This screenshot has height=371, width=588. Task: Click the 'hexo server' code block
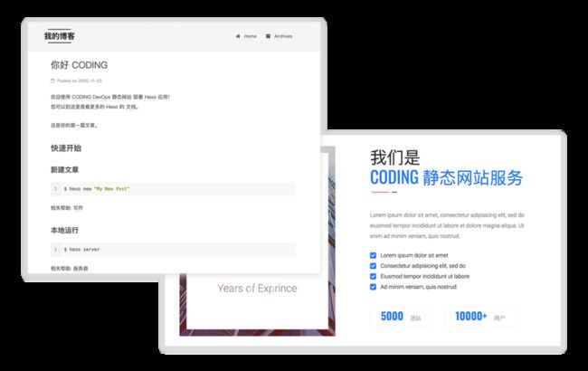[173, 249]
